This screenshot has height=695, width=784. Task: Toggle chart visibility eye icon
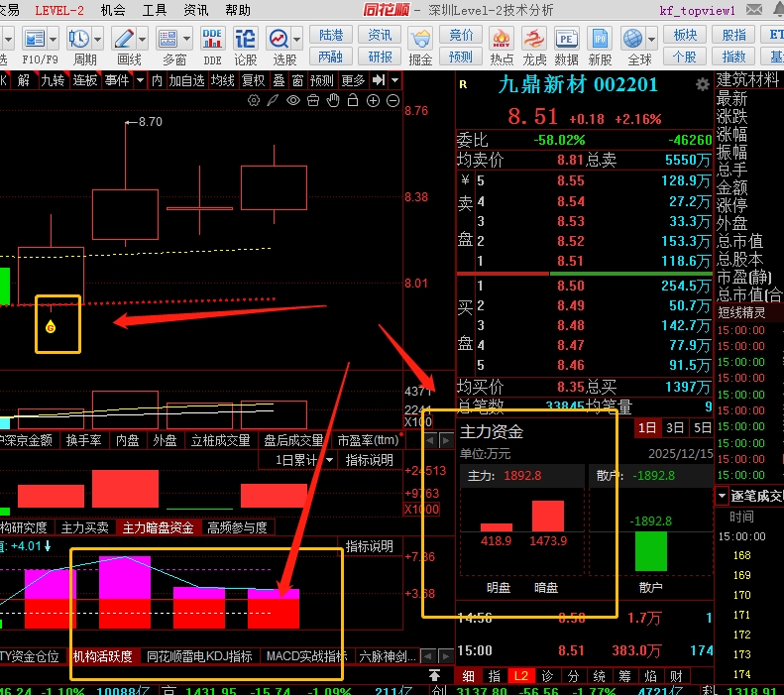point(293,100)
